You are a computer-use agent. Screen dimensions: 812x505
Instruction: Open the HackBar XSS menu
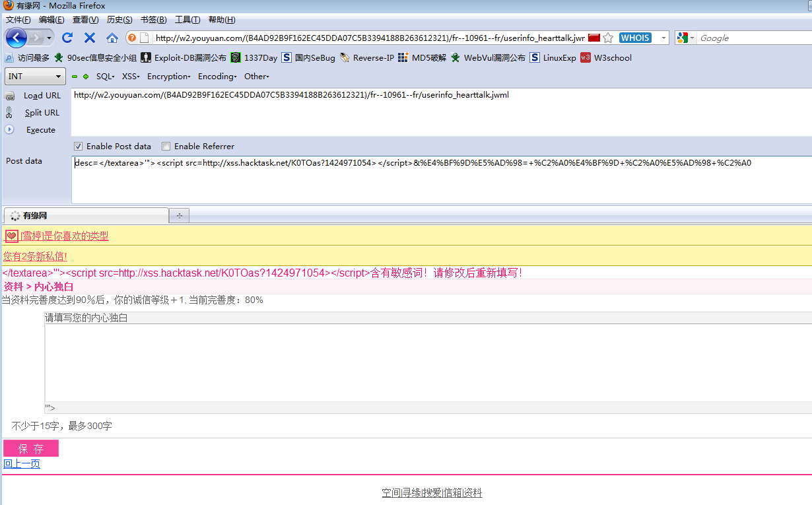[x=131, y=77]
